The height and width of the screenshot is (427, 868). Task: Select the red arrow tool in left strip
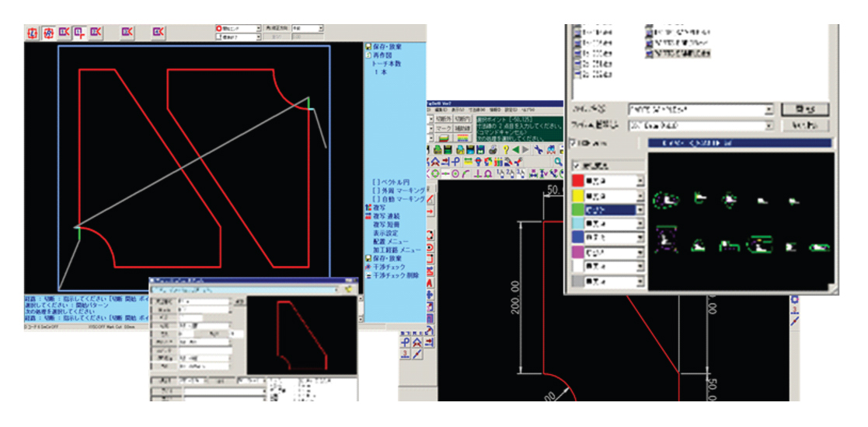click(430, 211)
